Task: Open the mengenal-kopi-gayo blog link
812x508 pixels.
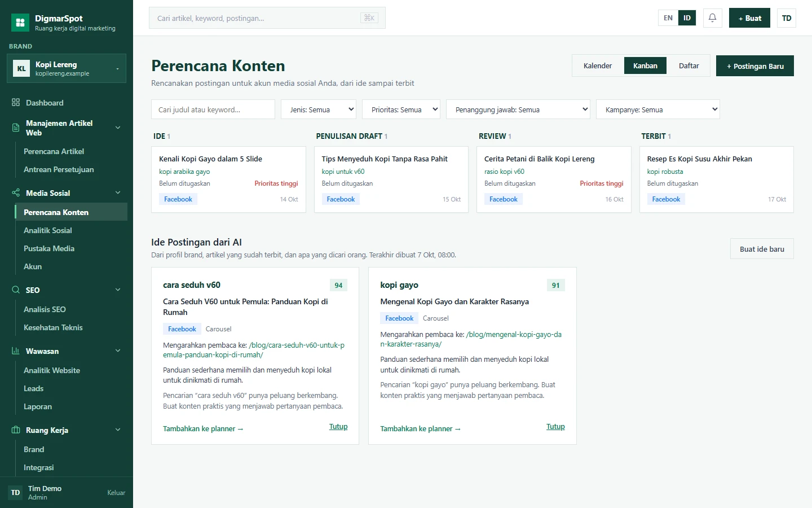Action: coord(471,339)
